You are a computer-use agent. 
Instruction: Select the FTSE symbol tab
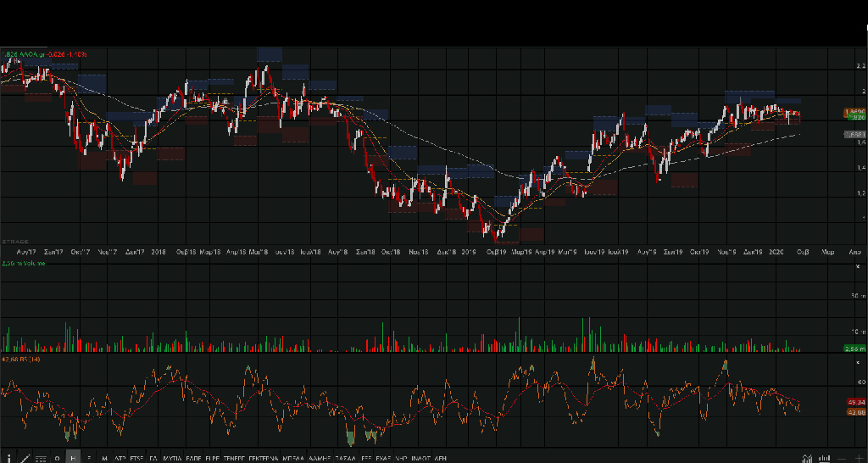click(x=136, y=457)
